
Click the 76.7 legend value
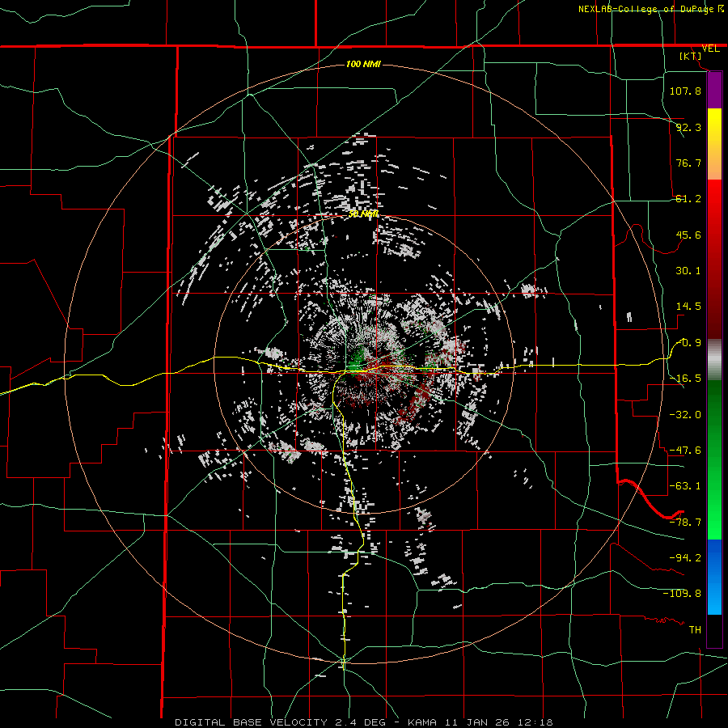click(x=688, y=163)
